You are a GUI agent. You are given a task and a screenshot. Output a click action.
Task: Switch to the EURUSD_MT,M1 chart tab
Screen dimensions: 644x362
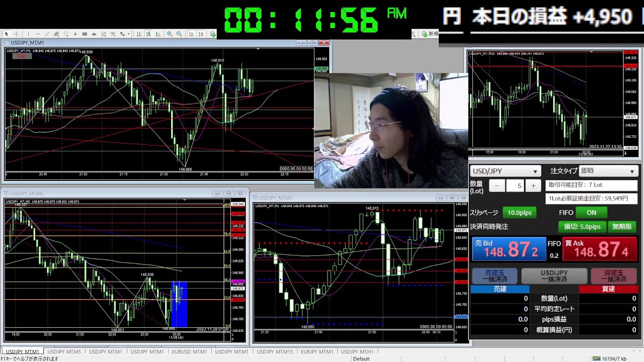click(189, 352)
